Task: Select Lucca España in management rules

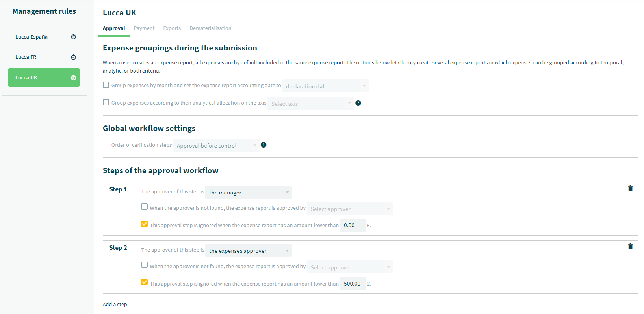Action: point(44,37)
